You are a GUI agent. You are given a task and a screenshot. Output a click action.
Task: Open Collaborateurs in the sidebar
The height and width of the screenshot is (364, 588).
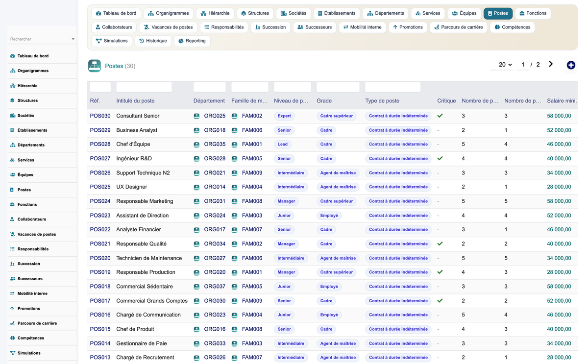tap(42, 219)
